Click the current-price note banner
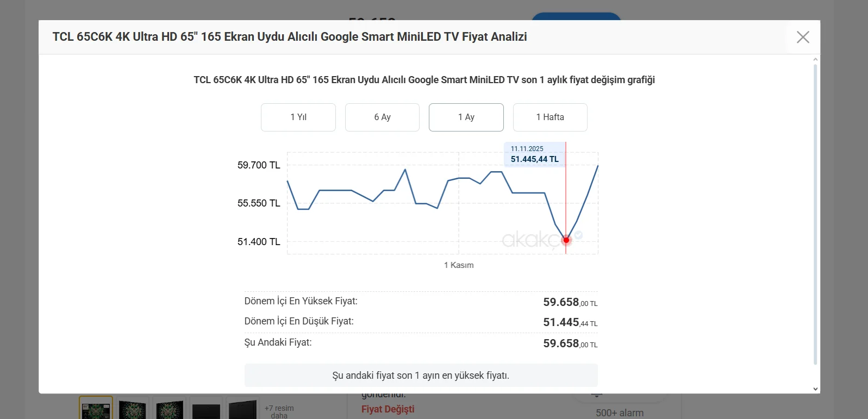This screenshot has width=868, height=419. coord(421,376)
